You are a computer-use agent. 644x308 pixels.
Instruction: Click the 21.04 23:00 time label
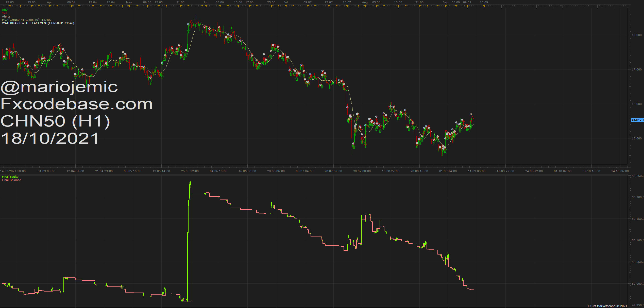[x=104, y=171]
